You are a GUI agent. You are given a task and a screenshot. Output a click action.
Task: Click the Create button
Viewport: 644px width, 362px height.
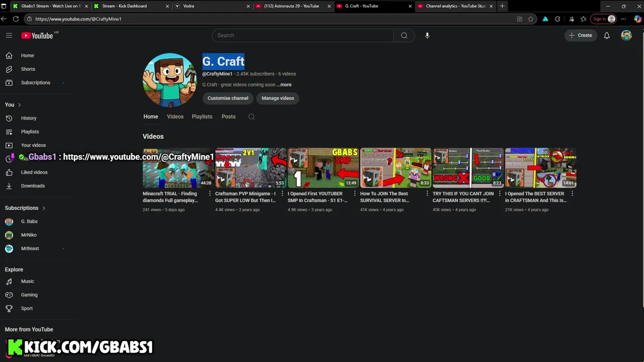[x=580, y=35]
